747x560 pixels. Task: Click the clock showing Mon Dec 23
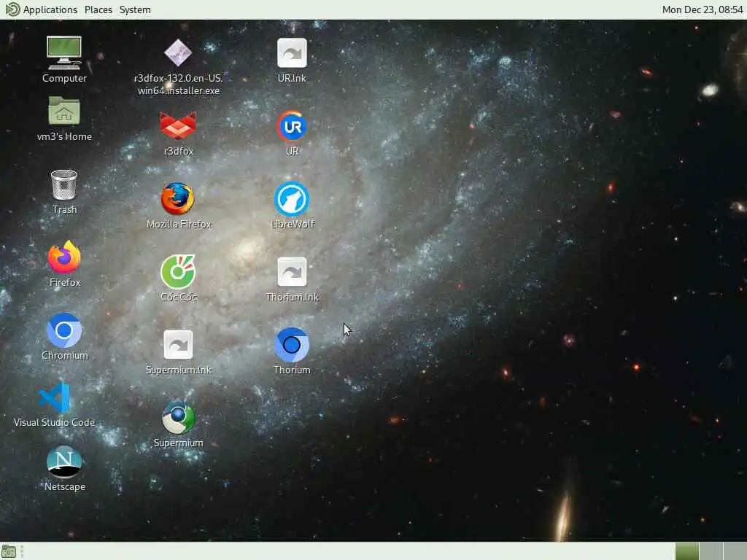click(x=703, y=9)
